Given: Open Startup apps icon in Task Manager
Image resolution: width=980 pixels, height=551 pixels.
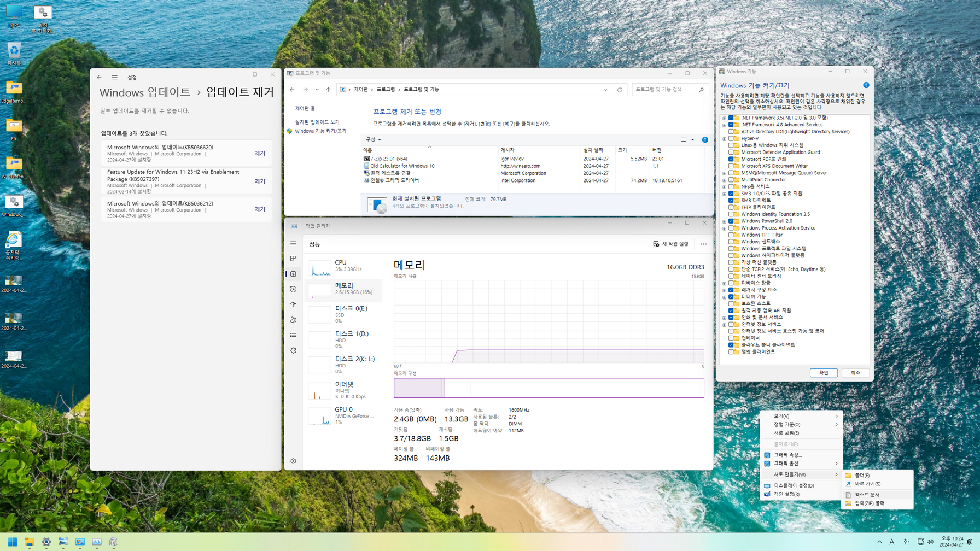Looking at the screenshot, I should click(x=293, y=304).
